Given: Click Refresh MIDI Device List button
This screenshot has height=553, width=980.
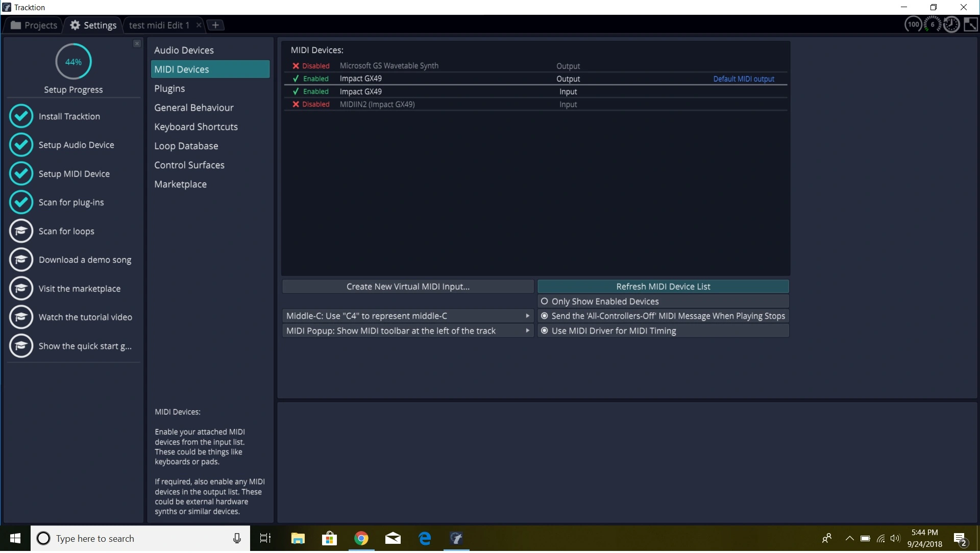Looking at the screenshot, I should point(663,287).
